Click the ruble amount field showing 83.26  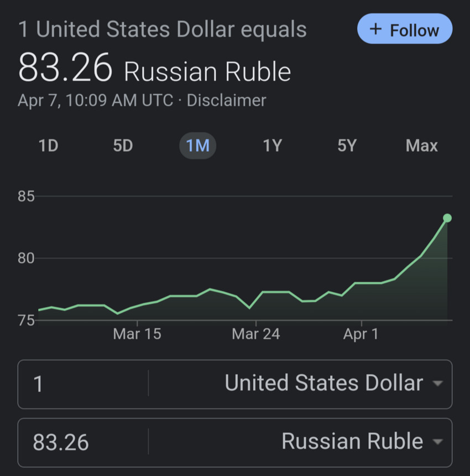[x=83, y=442]
